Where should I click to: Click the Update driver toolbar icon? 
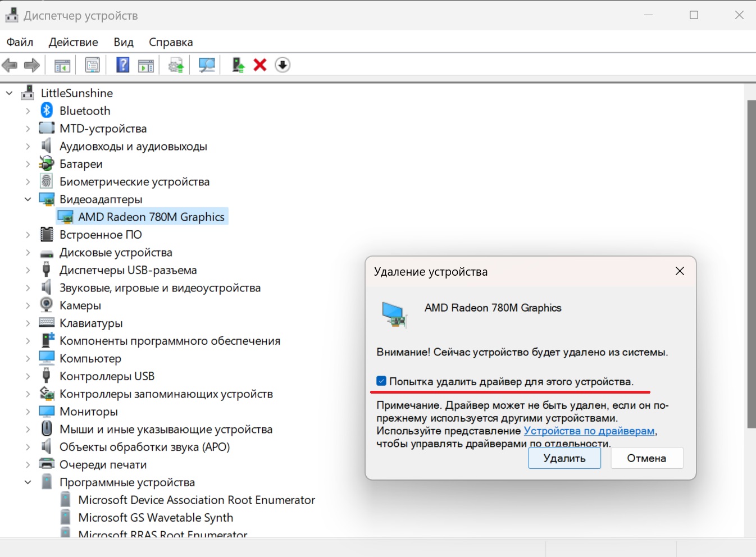click(176, 65)
